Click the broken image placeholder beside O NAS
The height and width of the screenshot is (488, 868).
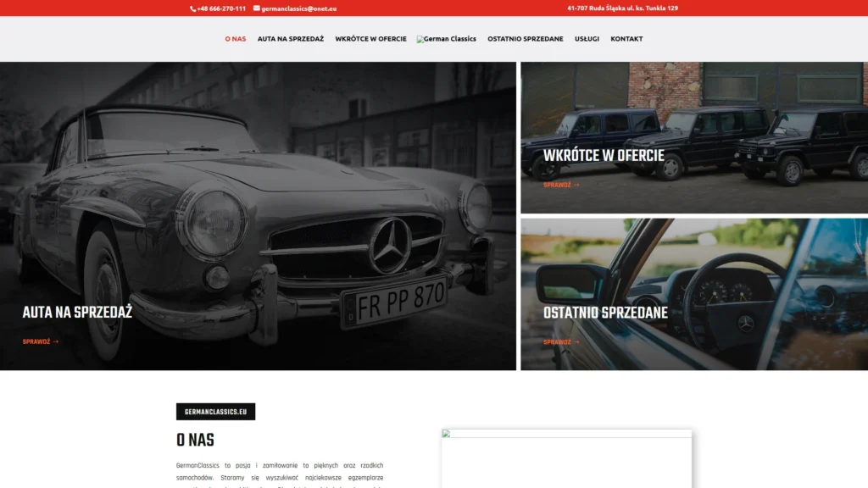point(567,458)
